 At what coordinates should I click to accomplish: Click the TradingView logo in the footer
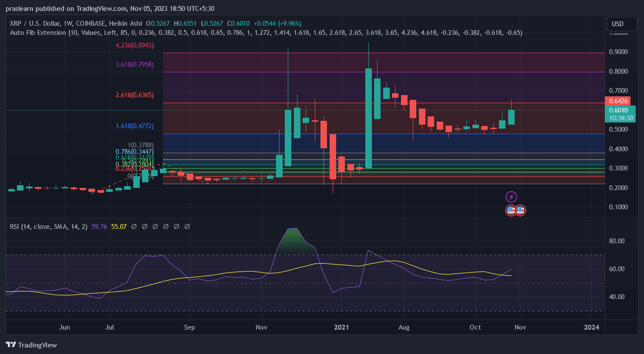31,345
